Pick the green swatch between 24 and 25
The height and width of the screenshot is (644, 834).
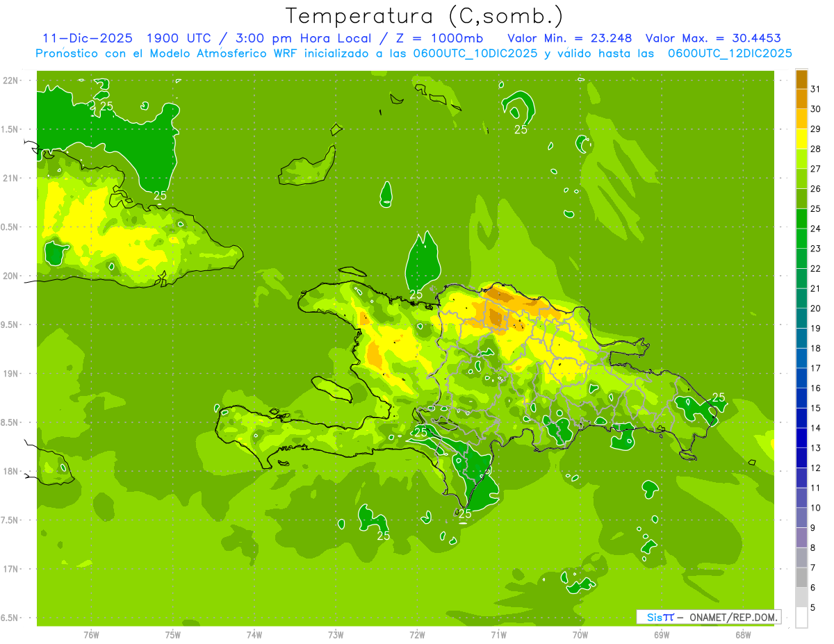(801, 219)
